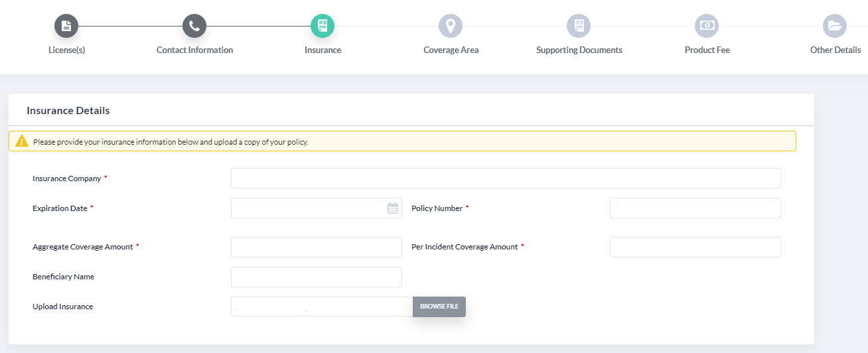
Task: Open the Expiration Date calendar picker
Action: tap(393, 208)
